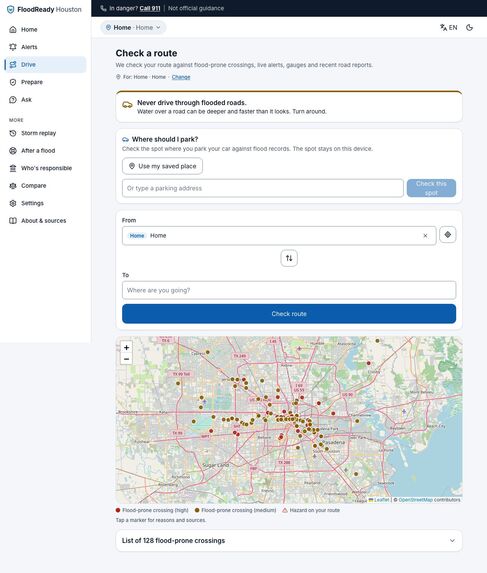Click the Where should I park car icon
The height and width of the screenshot is (573, 487).
(x=125, y=140)
